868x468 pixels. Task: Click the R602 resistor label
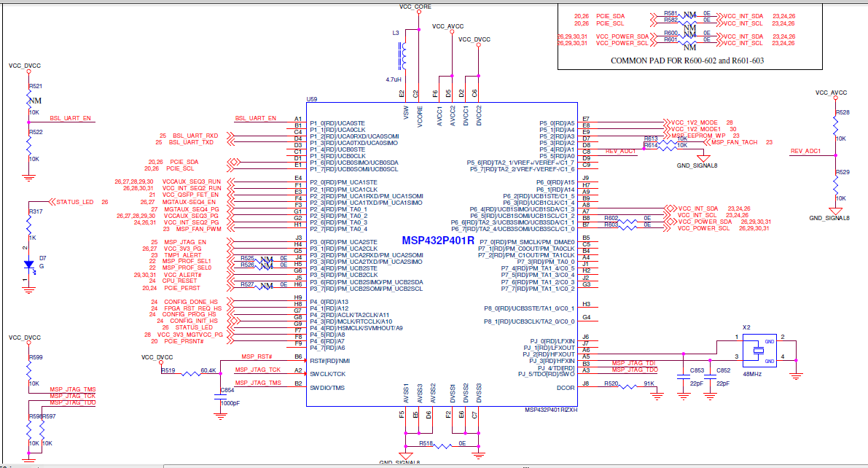611,218
